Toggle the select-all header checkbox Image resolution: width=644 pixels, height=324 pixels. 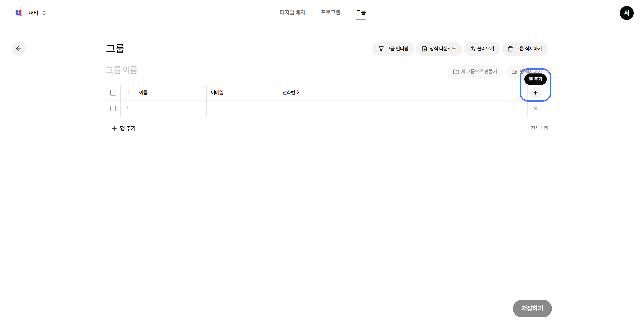pos(113,93)
